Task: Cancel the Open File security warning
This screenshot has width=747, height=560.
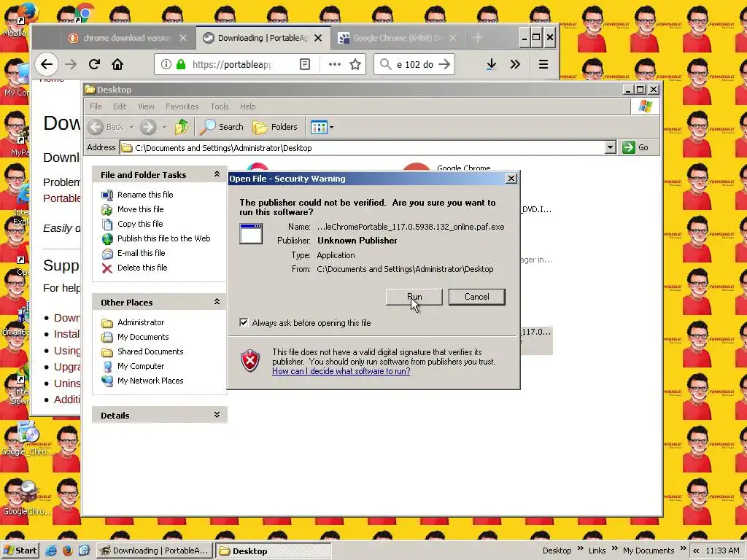Action: [x=476, y=297]
